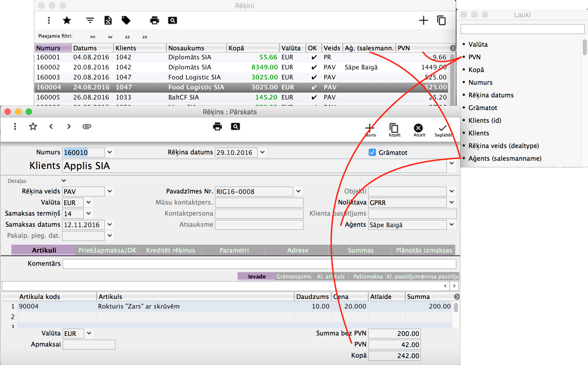
Task: Collapse the Detaļas section
Action: coord(63,181)
